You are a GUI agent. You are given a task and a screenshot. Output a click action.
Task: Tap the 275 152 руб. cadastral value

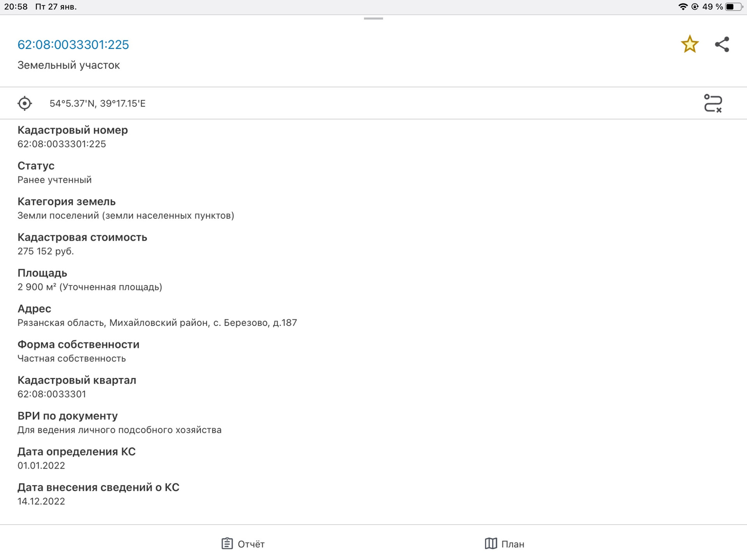(46, 251)
